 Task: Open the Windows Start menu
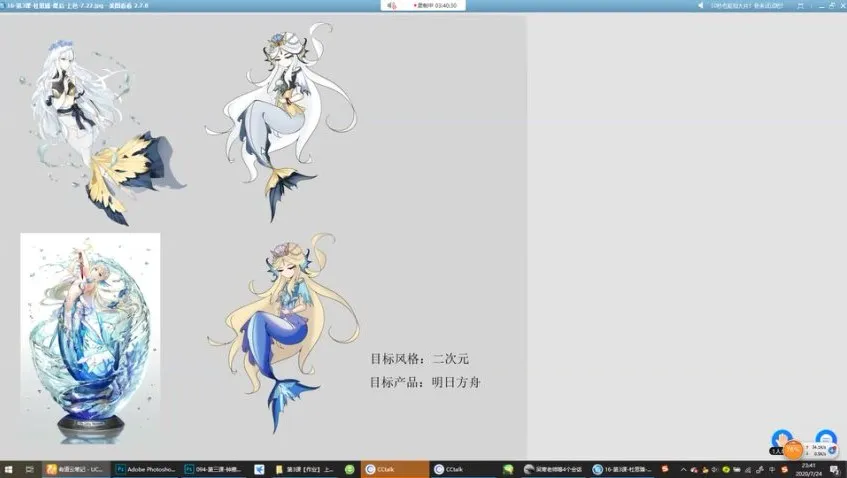9,469
